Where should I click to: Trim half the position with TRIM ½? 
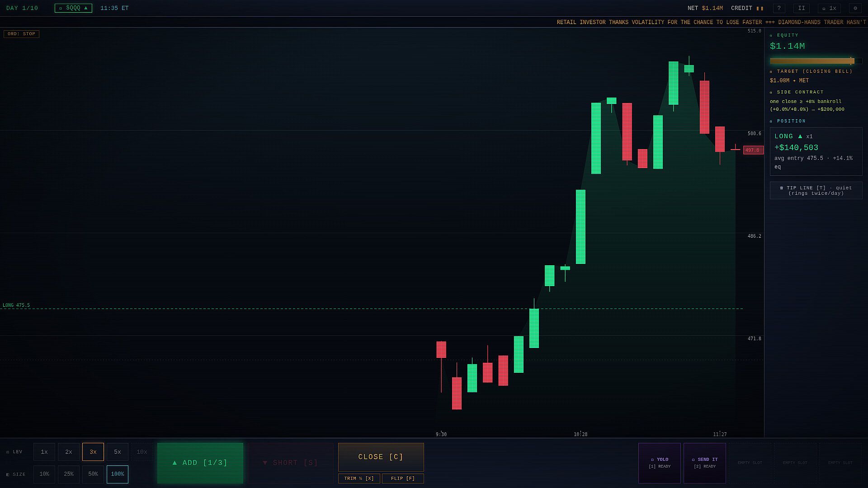pyautogui.click(x=359, y=479)
